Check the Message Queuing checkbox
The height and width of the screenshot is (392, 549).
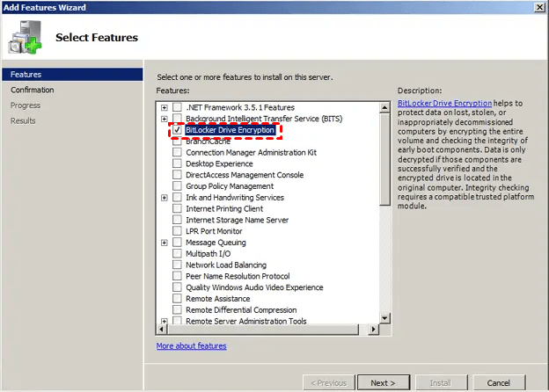[x=177, y=243]
